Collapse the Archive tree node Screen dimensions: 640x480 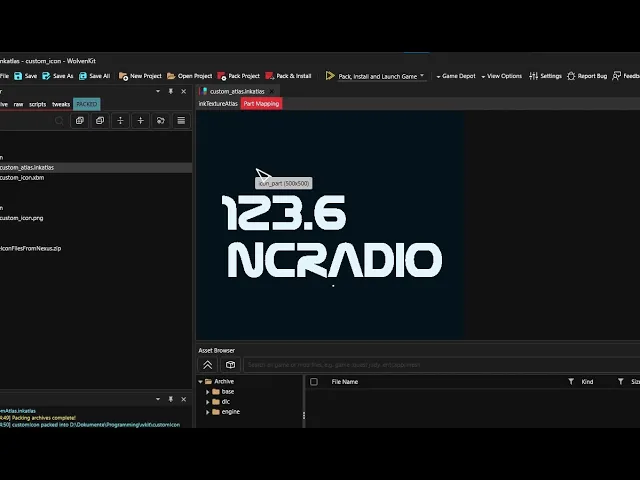[x=200, y=382]
